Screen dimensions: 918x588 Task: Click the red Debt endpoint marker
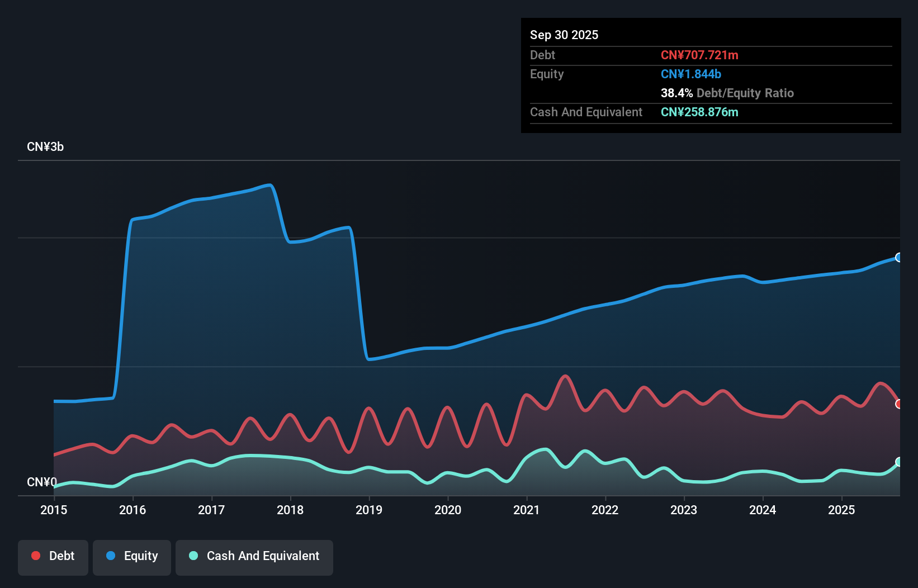click(898, 404)
